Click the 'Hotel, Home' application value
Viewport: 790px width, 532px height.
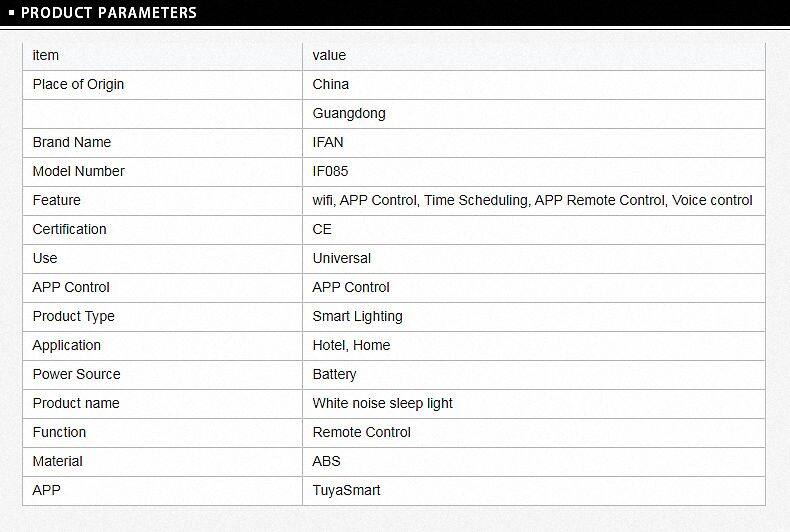pos(351,345)
